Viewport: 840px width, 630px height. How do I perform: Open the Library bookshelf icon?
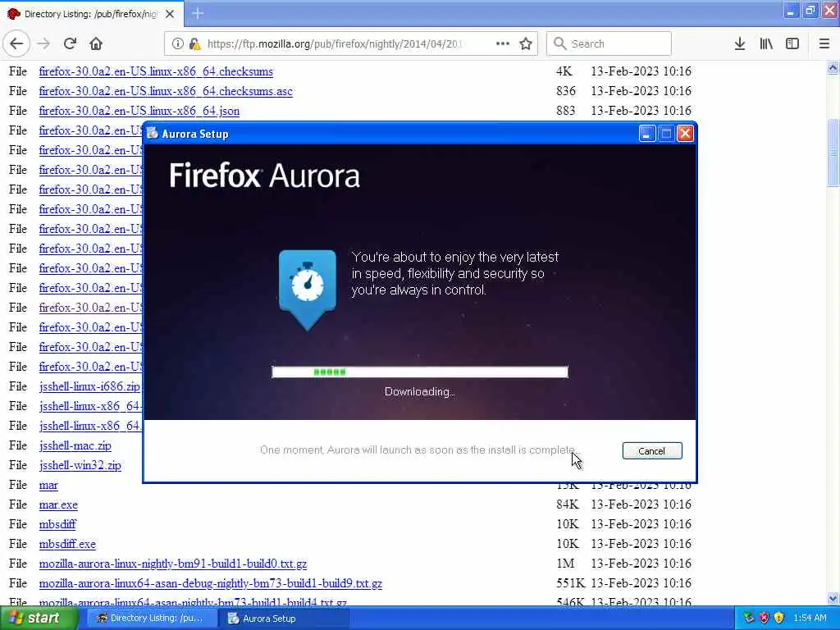tap(766, 44)
